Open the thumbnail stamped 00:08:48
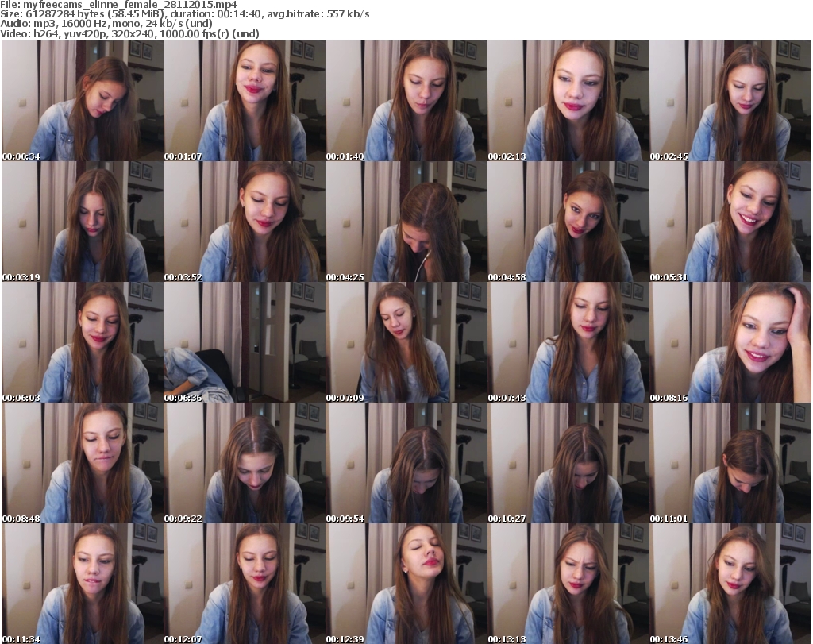This screenshot has width=813, height=644. coord(83,463)
